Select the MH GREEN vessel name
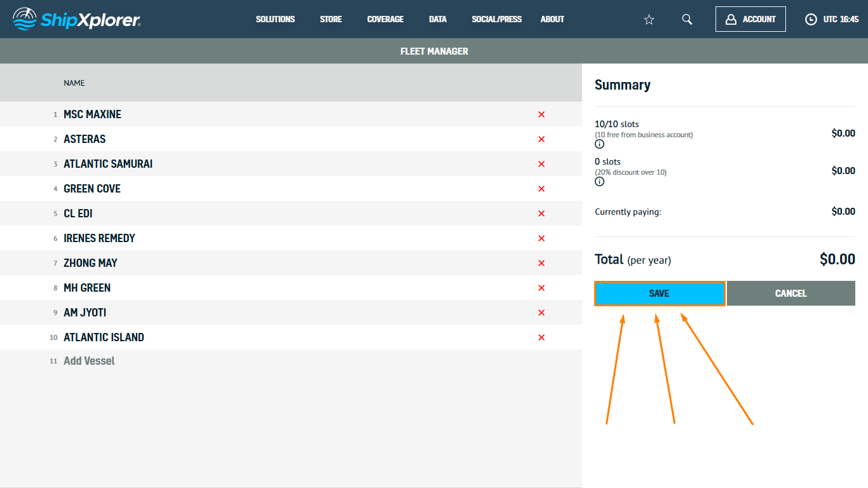The image size is (868, 488). point(87,288)
